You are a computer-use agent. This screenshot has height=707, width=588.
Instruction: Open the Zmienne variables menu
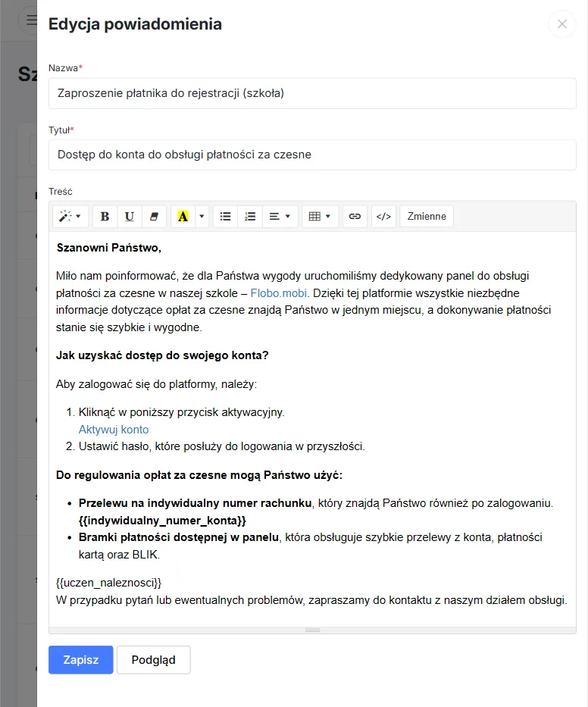(x=427, y=216)
